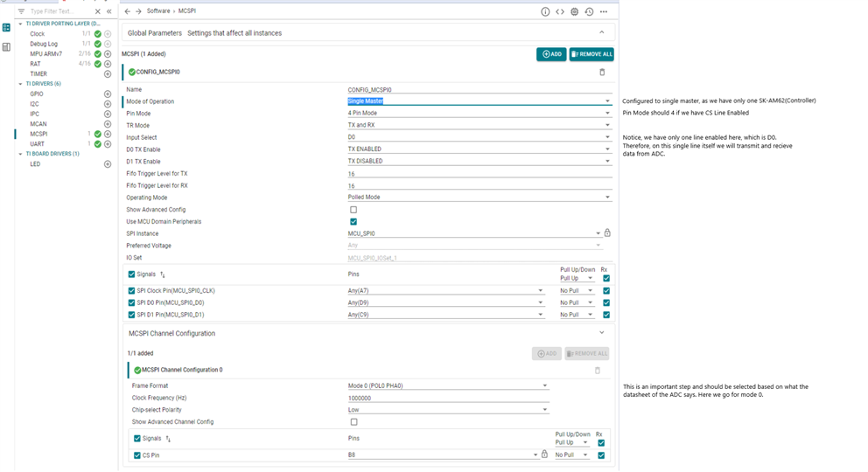The height and width of the screenshot is (472, 868).
Task: Open the D1 TX Enable dropdown
Action: [479, 161]
